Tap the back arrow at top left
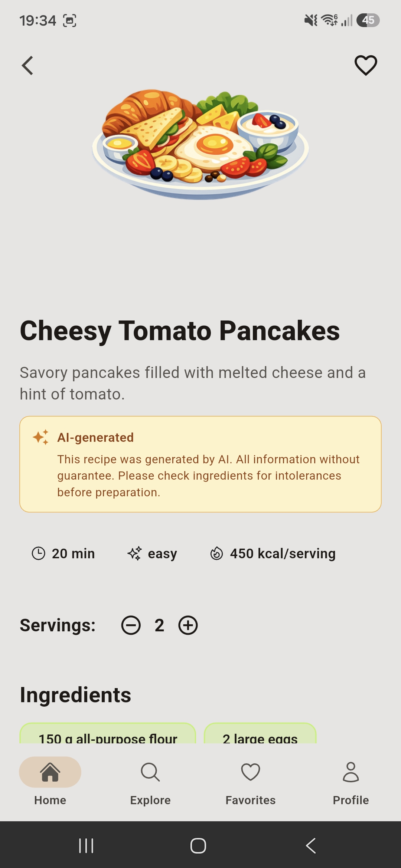401x868 pixels. tap(27, 66)
